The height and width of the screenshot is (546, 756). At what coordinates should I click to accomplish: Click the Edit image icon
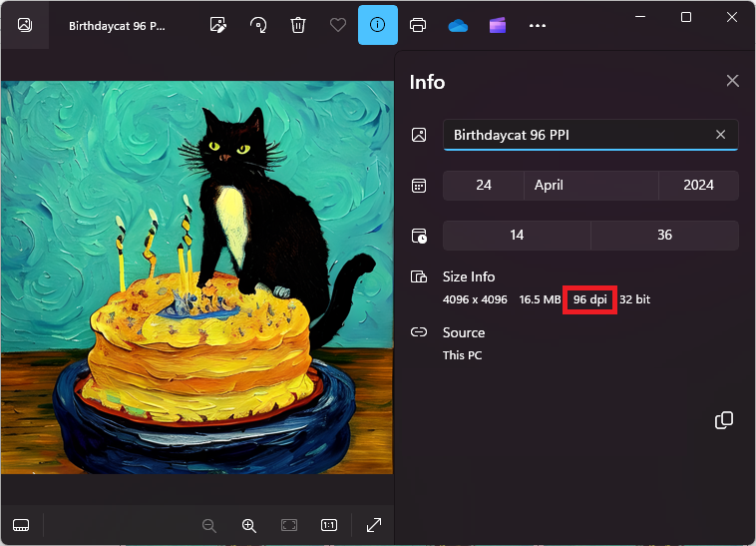(x=218, y=25)
